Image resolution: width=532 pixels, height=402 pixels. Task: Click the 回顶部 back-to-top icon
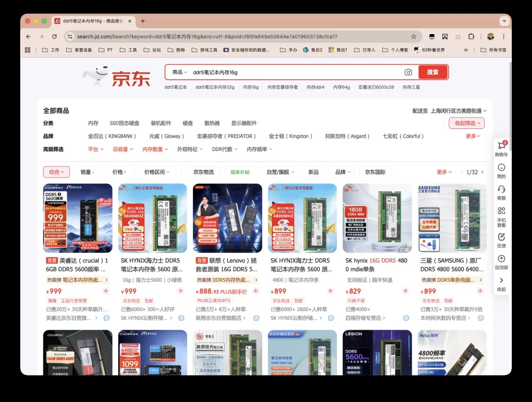click(501, 262)
